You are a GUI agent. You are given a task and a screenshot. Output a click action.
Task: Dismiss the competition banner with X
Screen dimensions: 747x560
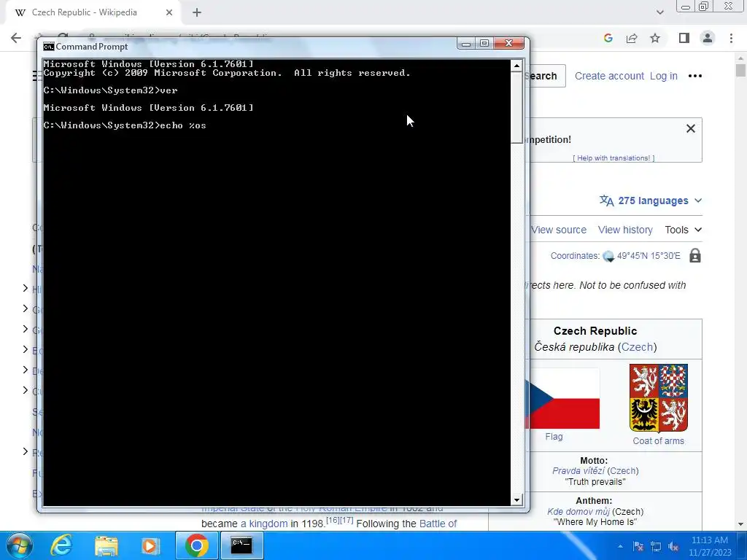(690, 128)
